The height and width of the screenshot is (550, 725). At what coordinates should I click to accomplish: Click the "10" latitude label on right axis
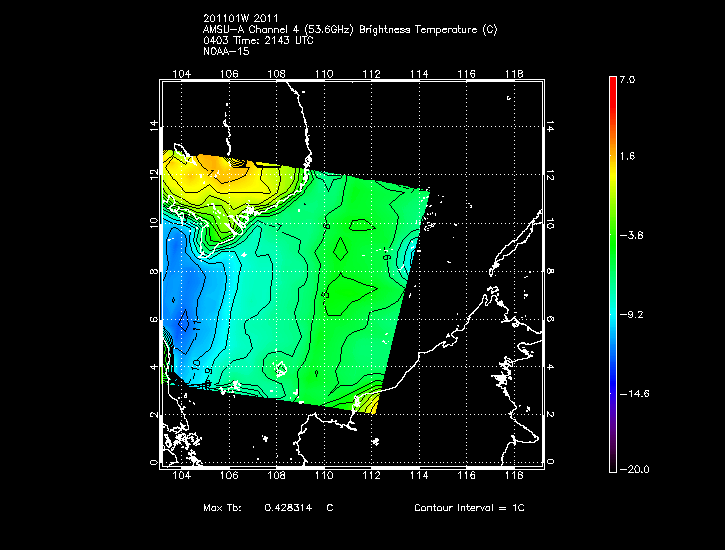(550, 224)
